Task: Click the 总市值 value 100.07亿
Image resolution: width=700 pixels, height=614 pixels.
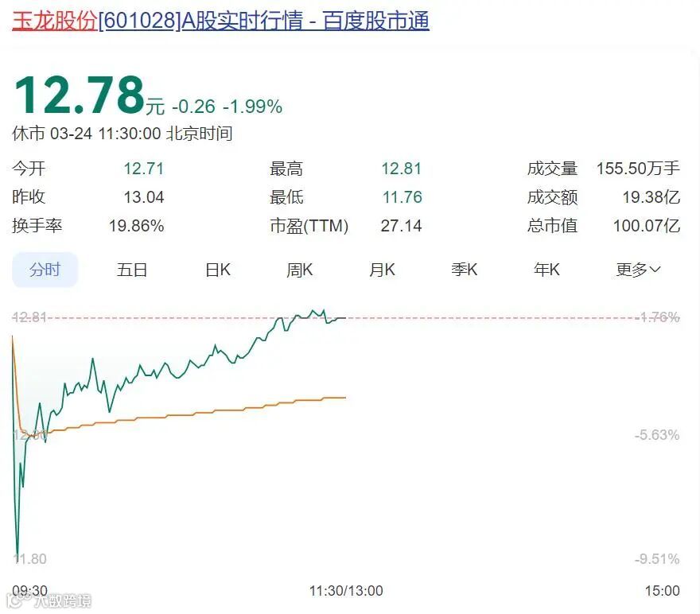Action: coord(647,226)
